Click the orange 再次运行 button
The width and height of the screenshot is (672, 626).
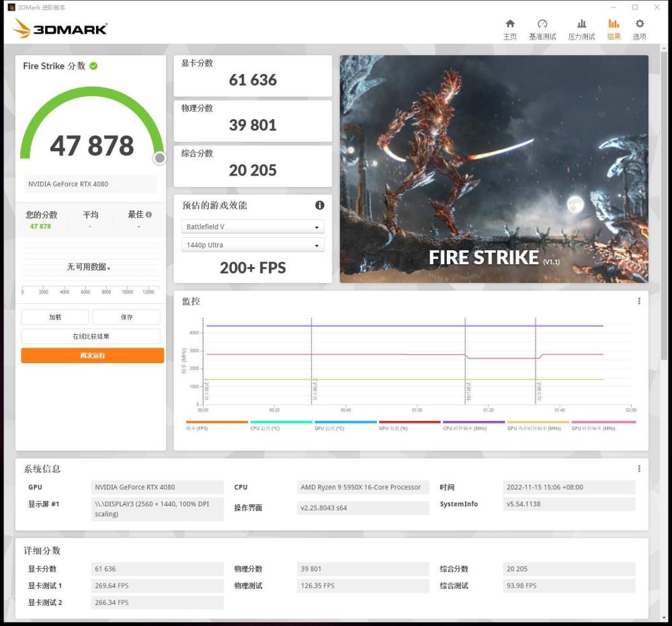coord(92,355)
